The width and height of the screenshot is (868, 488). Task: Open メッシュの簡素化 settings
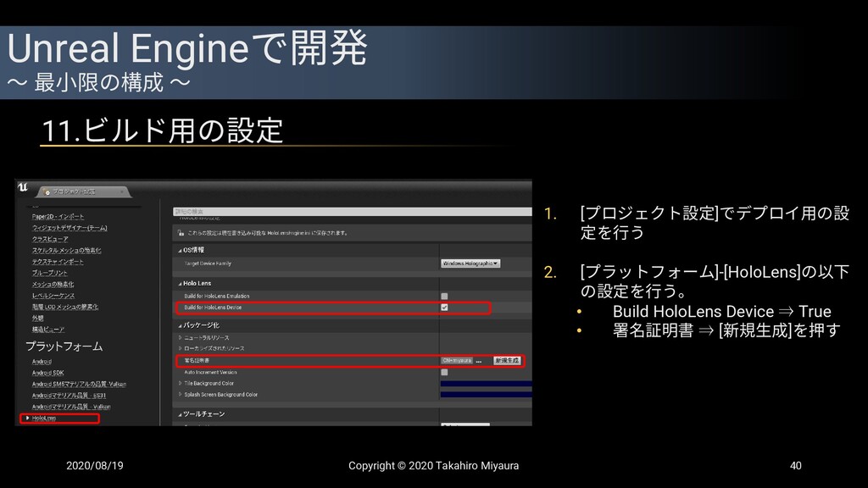53,285
